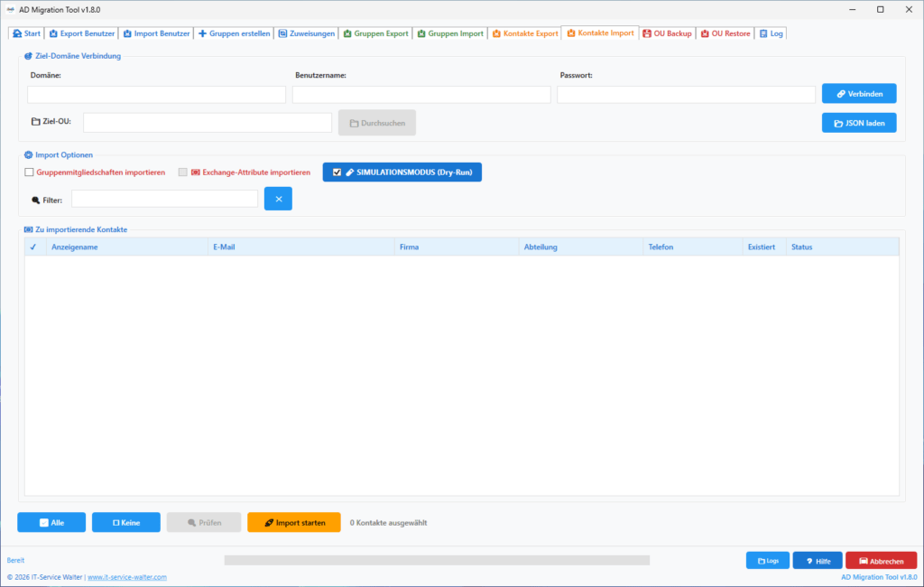Sort by Status column header
Screen dimensions: 924x587
click(843, 247)
